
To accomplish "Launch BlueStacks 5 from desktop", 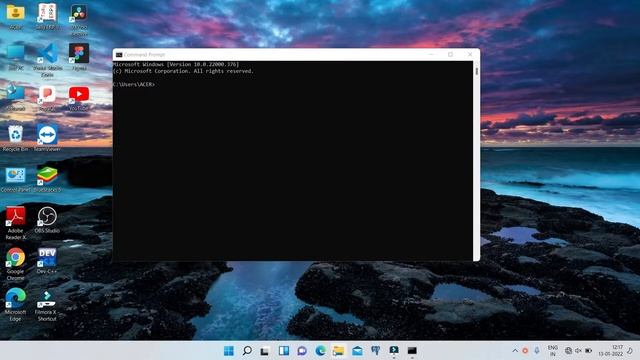I will [47, 179].
